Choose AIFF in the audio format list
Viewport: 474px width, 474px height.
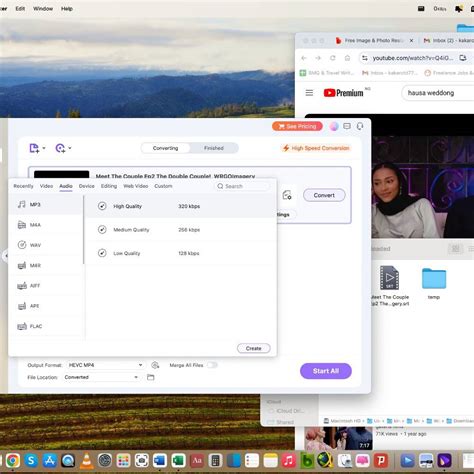46,286
